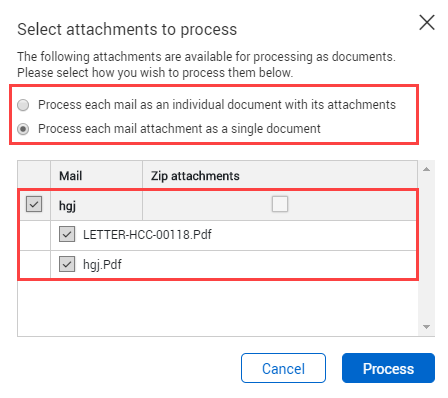Click the vertical scrollbar track

[426, 248]
